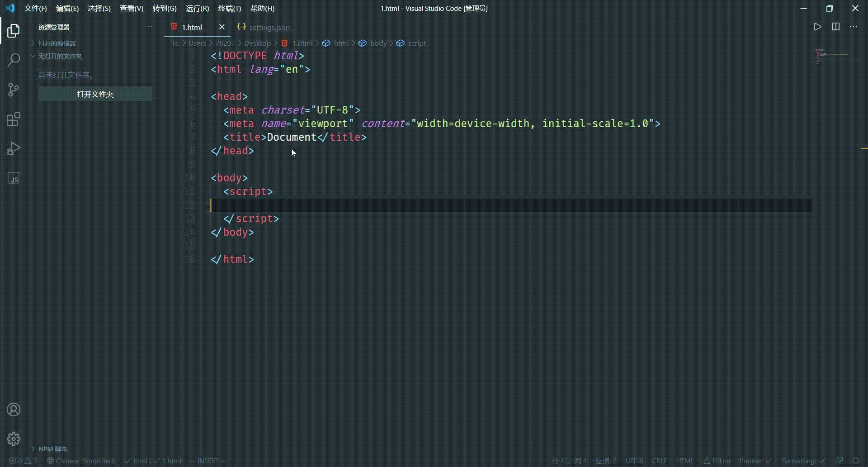Viewport: 868px width, 467px height.
Task: Click the feedback icon in status bar
Action: [x=839, y=461]
